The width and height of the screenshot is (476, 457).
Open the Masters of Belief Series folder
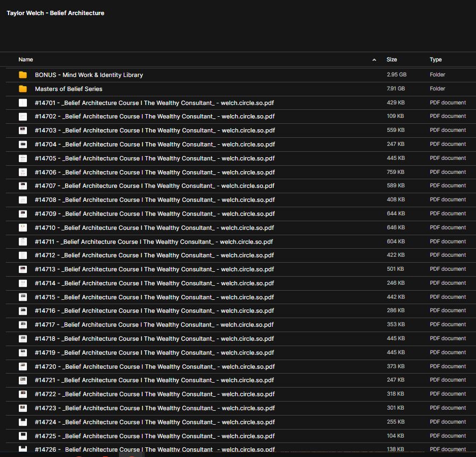pos(68,89)
